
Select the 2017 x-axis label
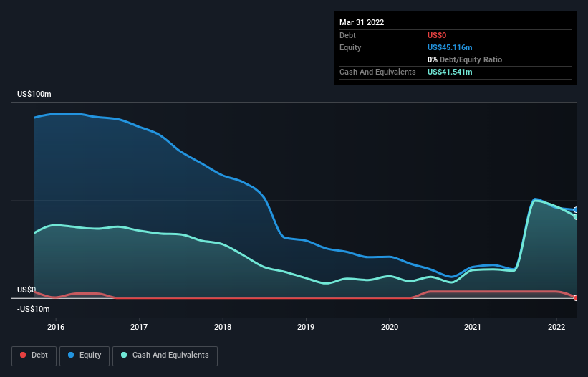139,327
